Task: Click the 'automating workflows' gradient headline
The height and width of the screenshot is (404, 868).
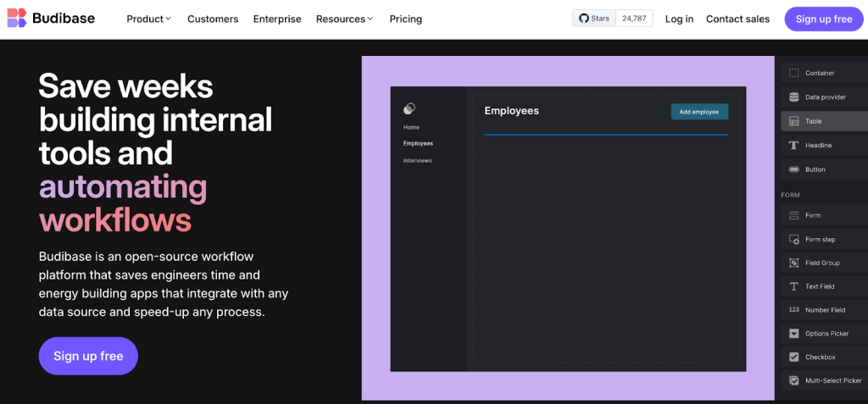Action: click(123, 203)
